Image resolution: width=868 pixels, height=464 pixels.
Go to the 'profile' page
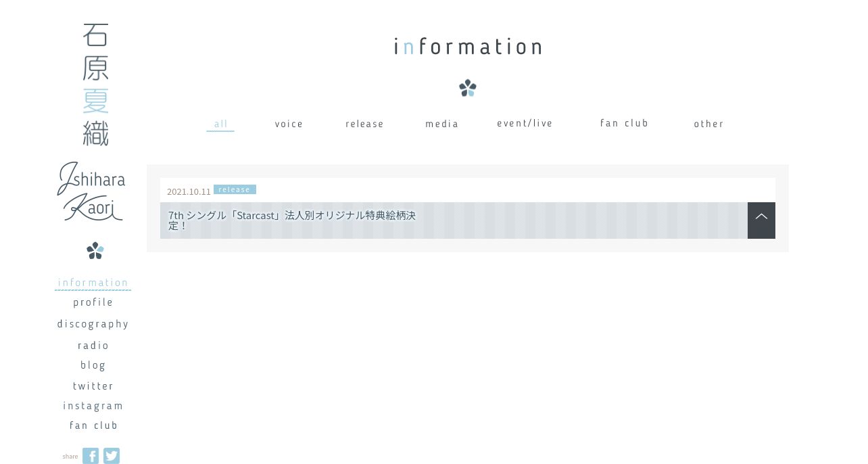pyautogui.click(x=93, y=302)
